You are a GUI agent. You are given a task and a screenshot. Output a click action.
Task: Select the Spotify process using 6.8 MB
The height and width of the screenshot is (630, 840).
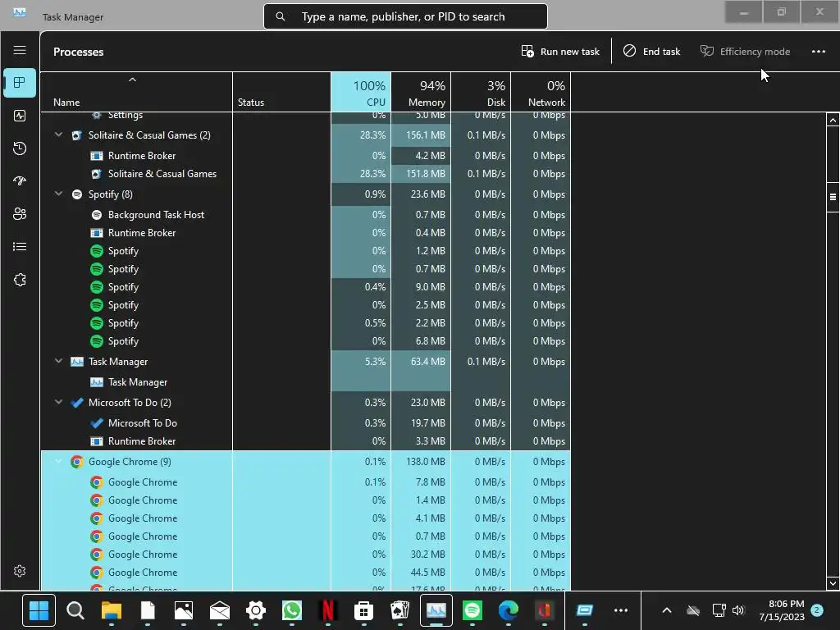[x=305, y=340]
